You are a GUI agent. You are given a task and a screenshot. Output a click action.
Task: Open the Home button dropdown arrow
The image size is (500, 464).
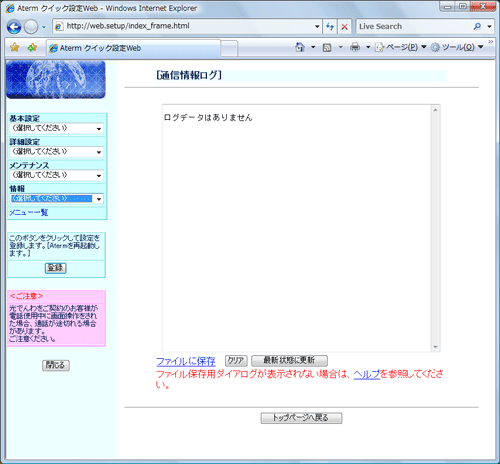click(313, 47)
